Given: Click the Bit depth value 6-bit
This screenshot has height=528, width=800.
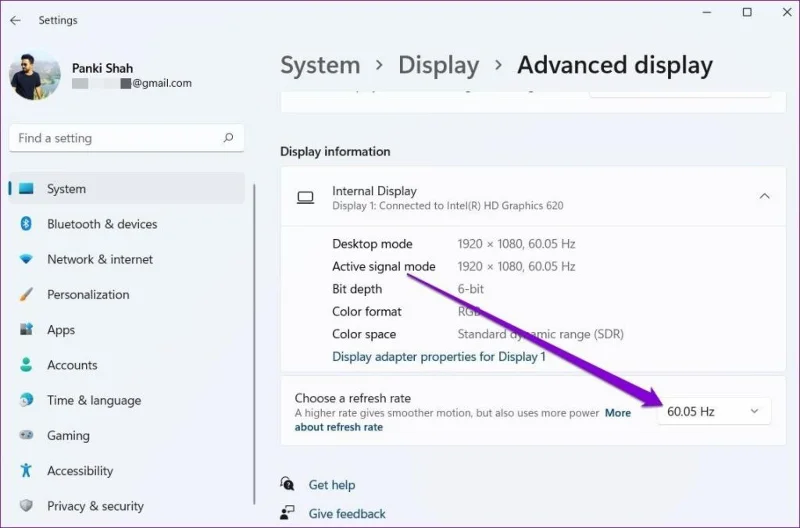Looking at the screenshot, I should (470, 289).
